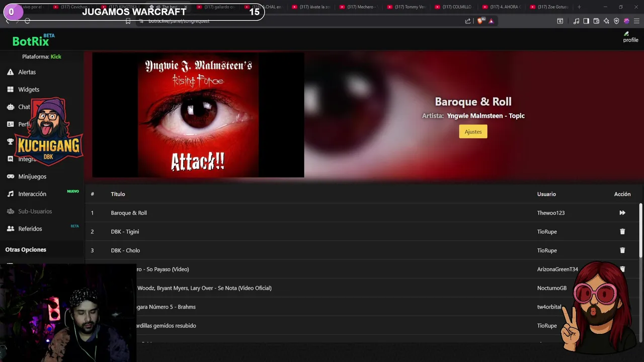Open Brave Shields lion icon
644x362 pixels.
pos(480,21)
